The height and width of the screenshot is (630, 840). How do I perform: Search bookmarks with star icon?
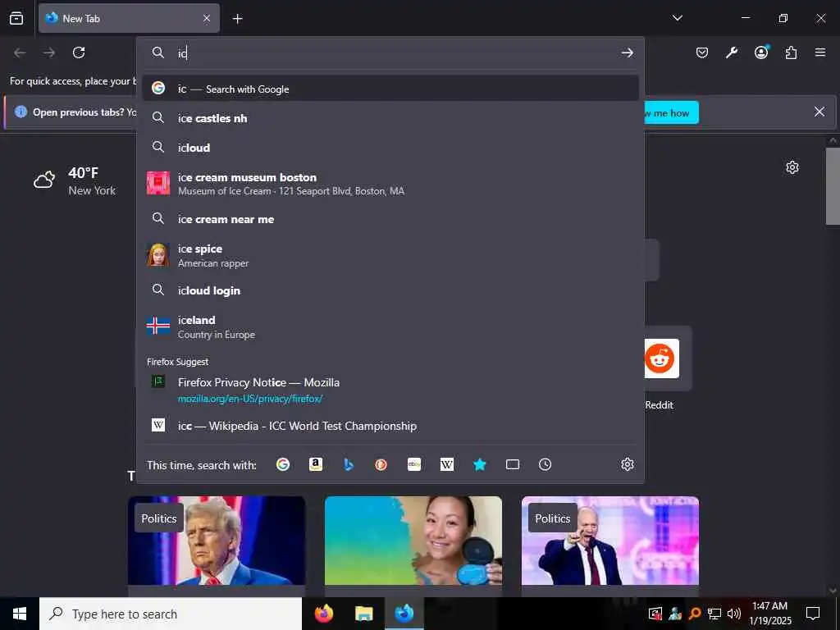[479, 464]
